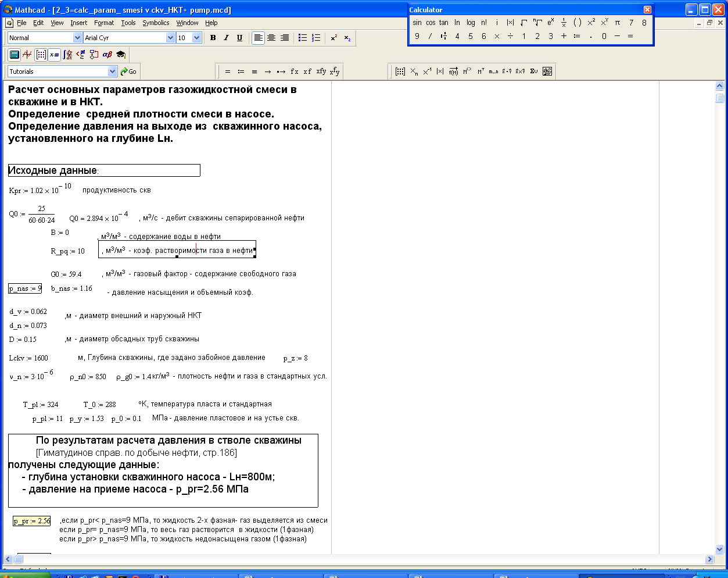728x578 pixels.
Task: Click the range variable m..n icon
Action: [x=494, y=72]
